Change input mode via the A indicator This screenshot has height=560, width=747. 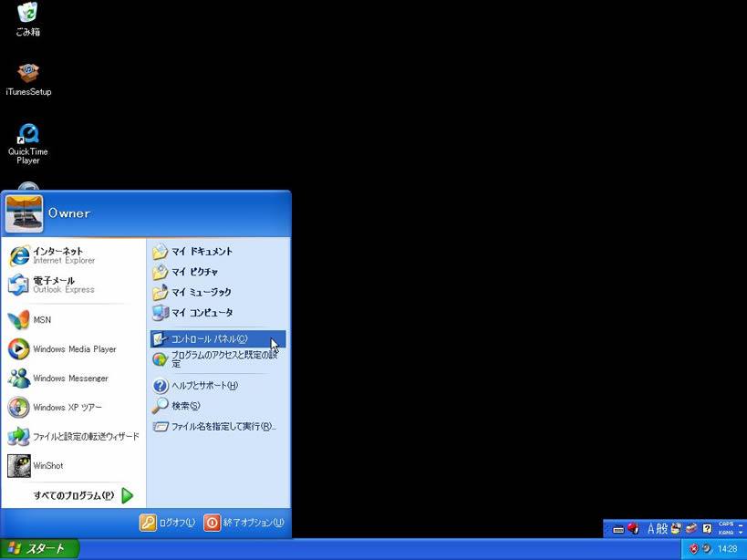click(x=650, y=528)
